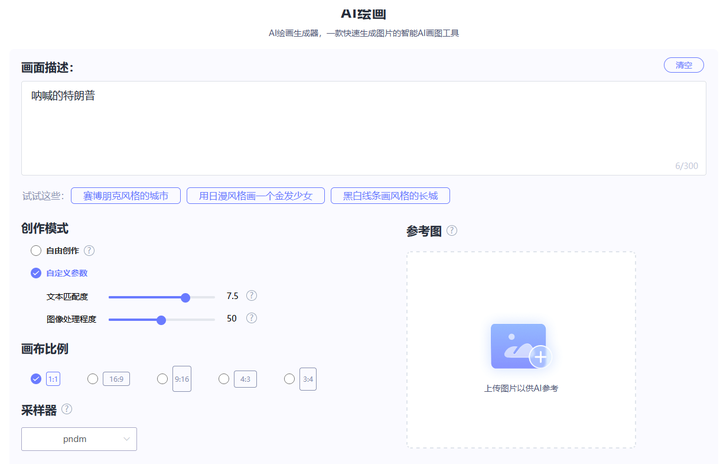The height and width of the screenshot is (464, 720).
Task: Click into the 画面描述 prompt text area
Action: (363, 128)
